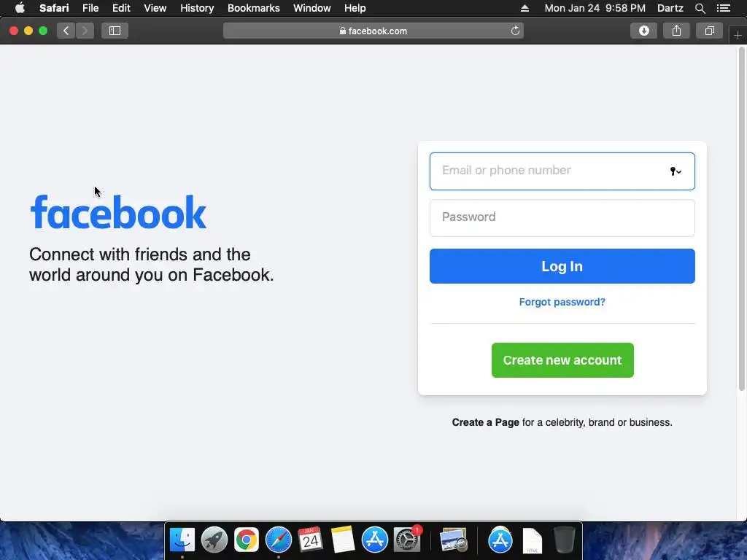Open the Window menu
Image resolution: width=747 pixels, height=560 pixels.
pos(312,8)
